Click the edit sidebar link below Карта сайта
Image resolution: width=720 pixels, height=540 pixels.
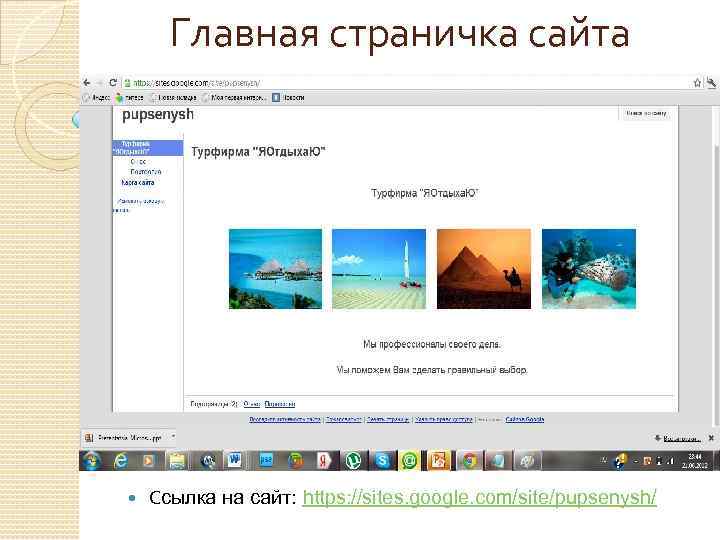[139, 205]
